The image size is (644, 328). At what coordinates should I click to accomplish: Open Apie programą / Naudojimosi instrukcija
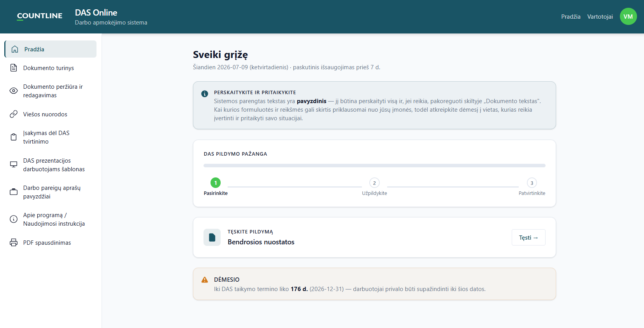click(51, 219)
